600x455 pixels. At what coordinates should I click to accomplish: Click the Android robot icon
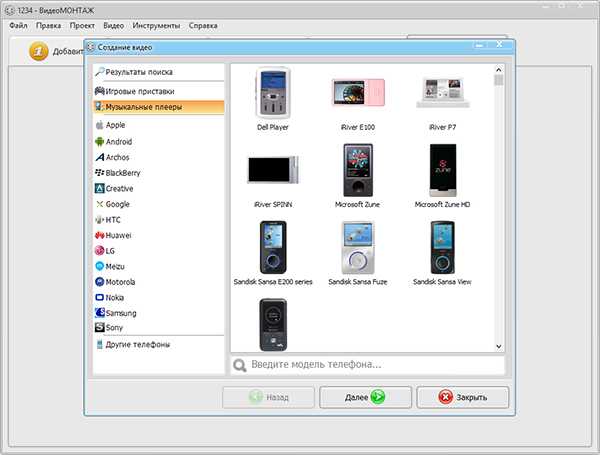[x=99, y=142]
